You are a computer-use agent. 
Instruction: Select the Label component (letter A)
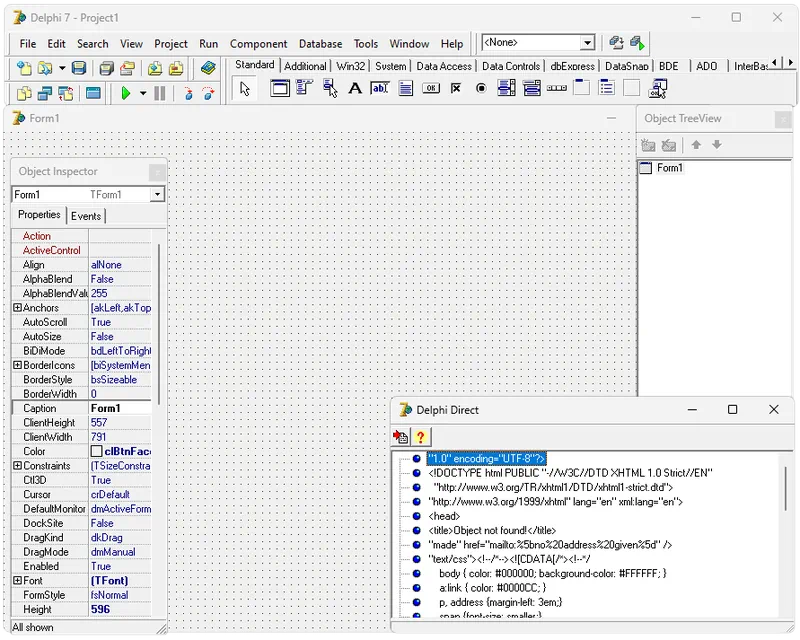355,88
